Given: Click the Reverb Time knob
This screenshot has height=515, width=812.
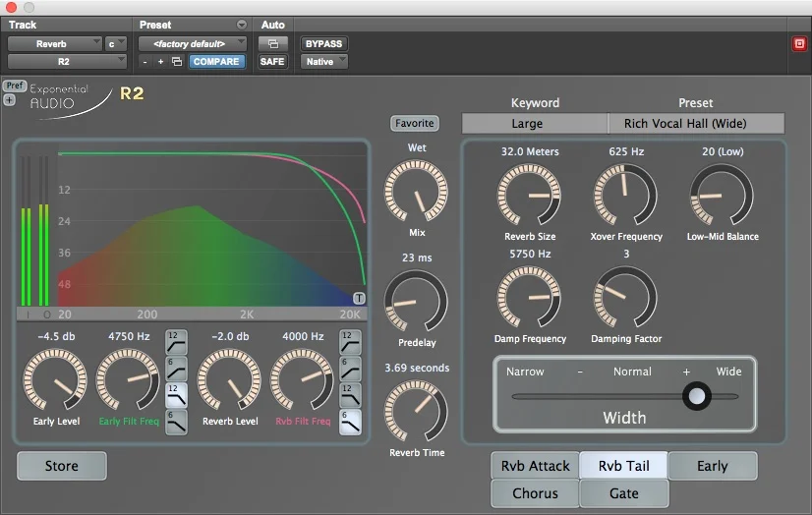Looking at the screenshot, I should 416,412.
